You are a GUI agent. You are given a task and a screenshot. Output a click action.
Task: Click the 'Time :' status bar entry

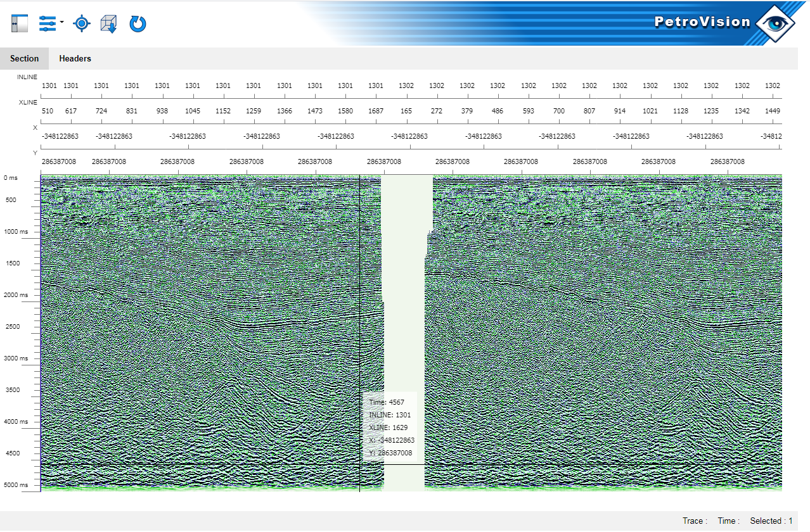point(728,521)
